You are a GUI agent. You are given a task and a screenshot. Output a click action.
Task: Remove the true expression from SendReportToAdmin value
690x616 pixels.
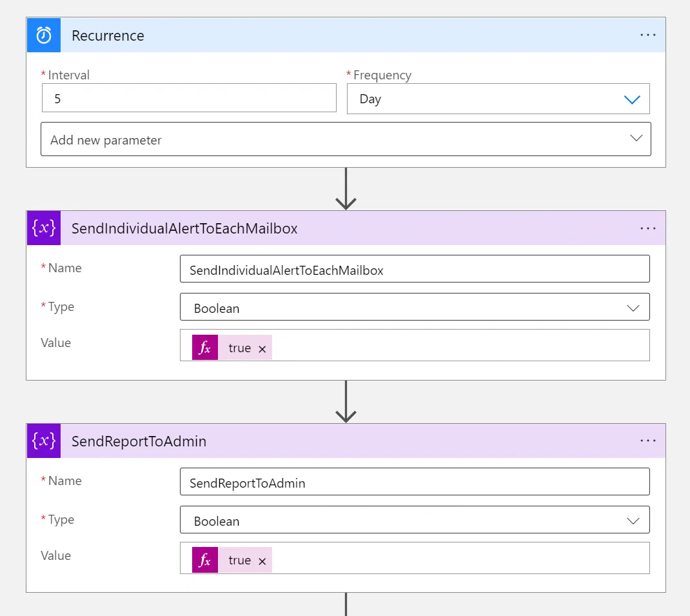262,561
